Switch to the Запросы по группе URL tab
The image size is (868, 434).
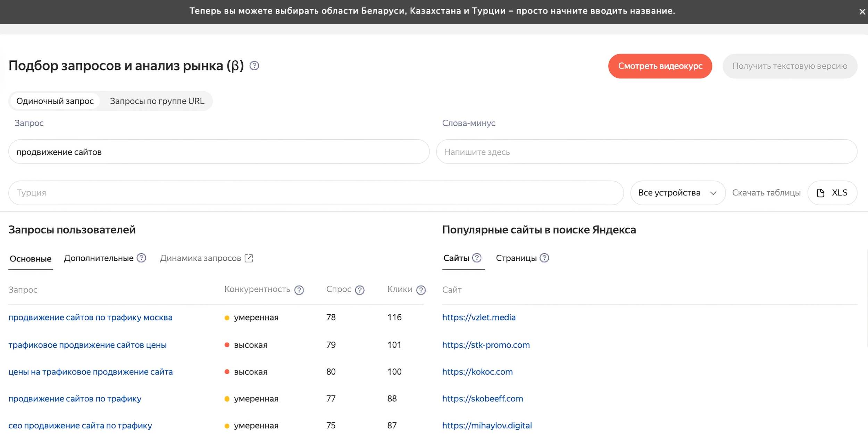click(x=157, y=101)
